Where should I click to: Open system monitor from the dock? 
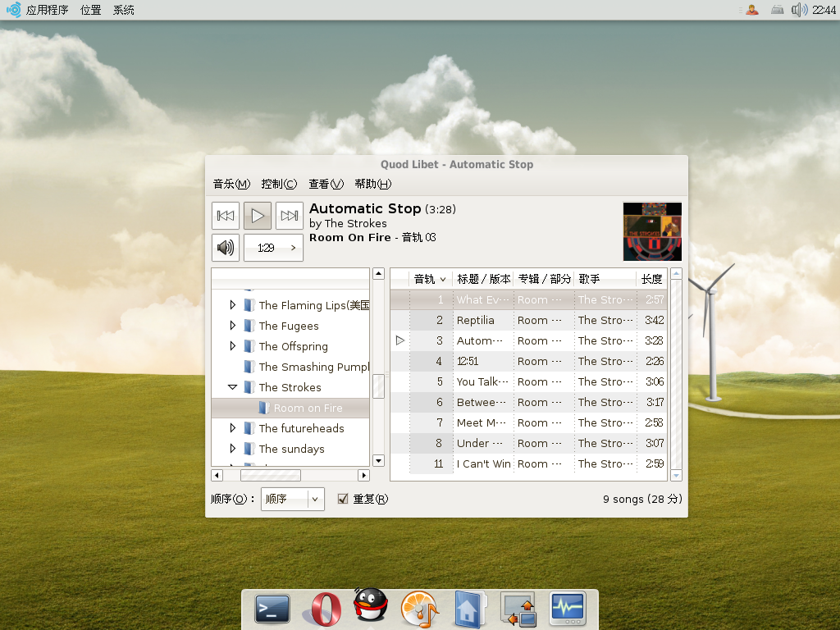pyautogui.click(x=568, y=609)
